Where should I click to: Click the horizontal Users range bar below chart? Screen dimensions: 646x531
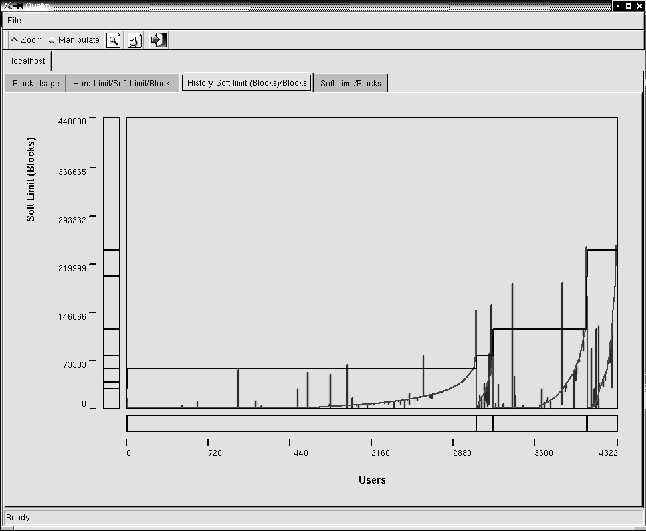[x=371, y=423]
